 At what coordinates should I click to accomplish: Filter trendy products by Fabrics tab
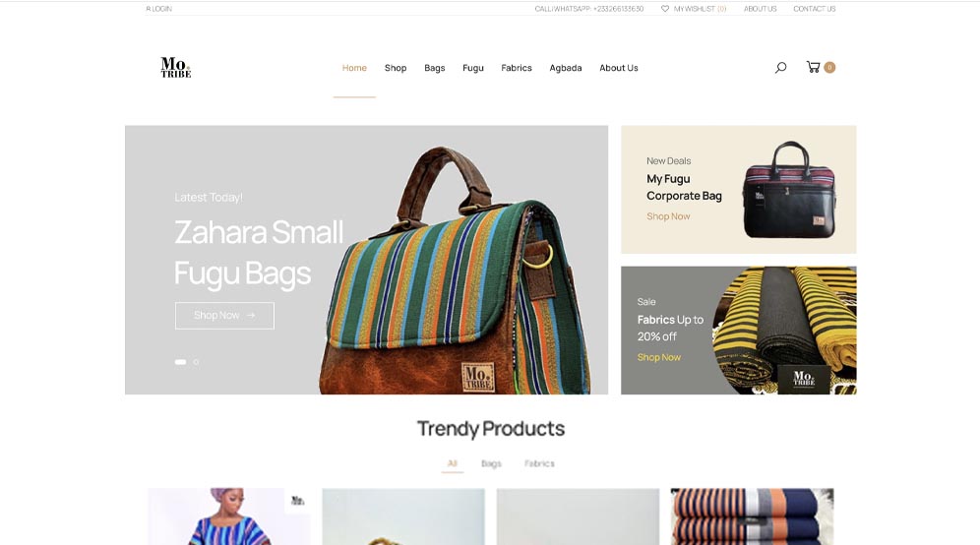[539, 463]
